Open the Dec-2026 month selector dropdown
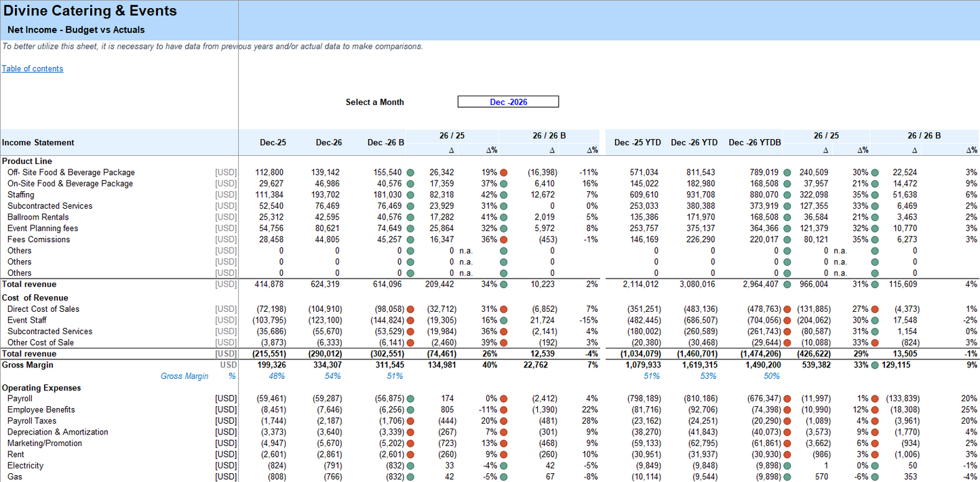The width and height of the screenshot is (980, 482). [508, 102]
